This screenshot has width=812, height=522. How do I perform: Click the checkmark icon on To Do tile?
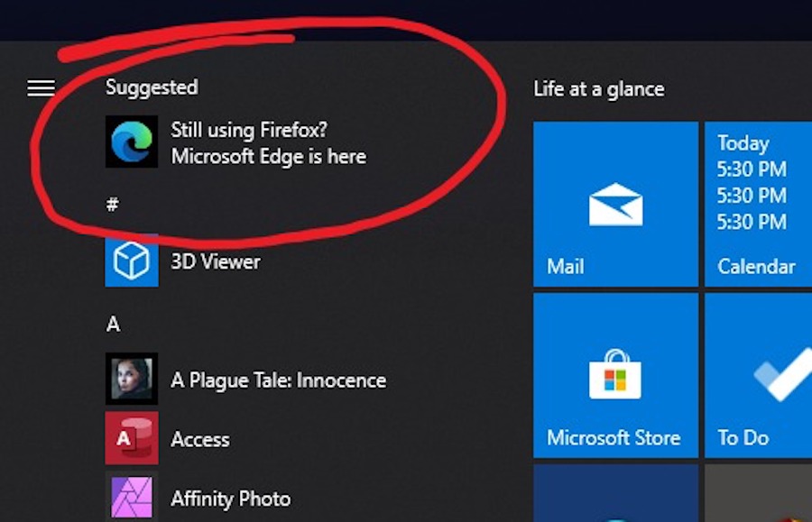pos(781,376)
